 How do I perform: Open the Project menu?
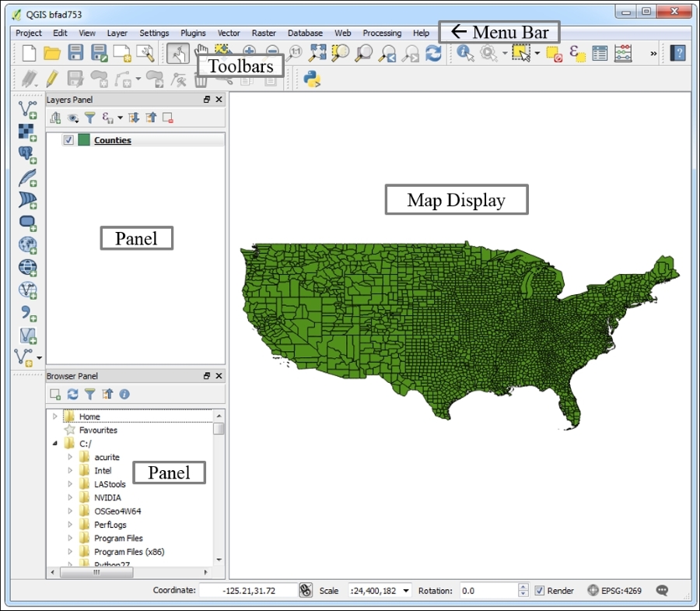(29, 33)
